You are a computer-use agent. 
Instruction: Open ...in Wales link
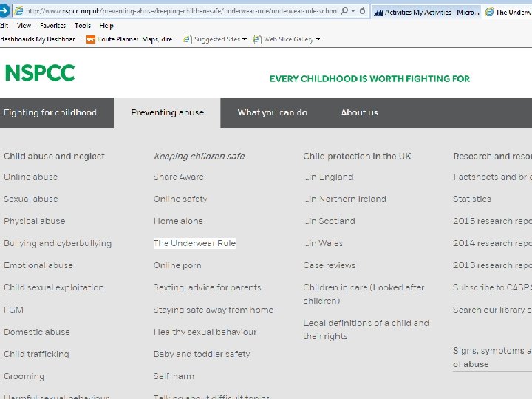(x=323, y=243)
